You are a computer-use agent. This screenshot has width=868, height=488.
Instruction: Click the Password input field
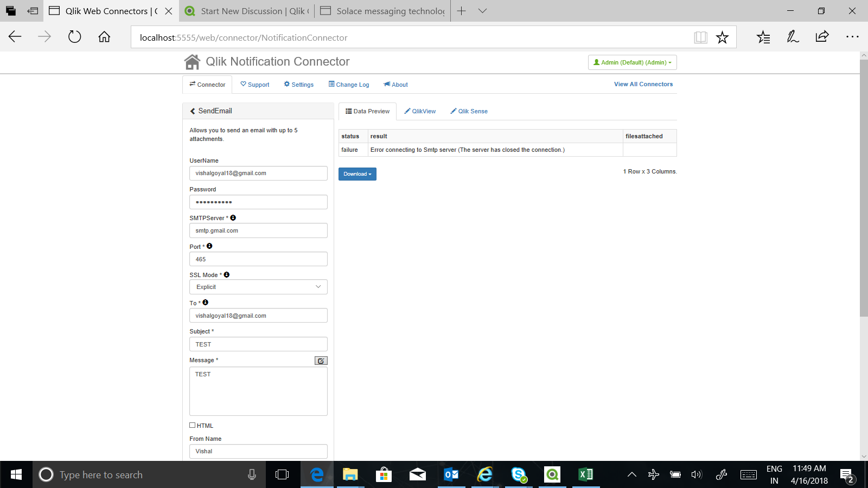[x=258, y=202]
